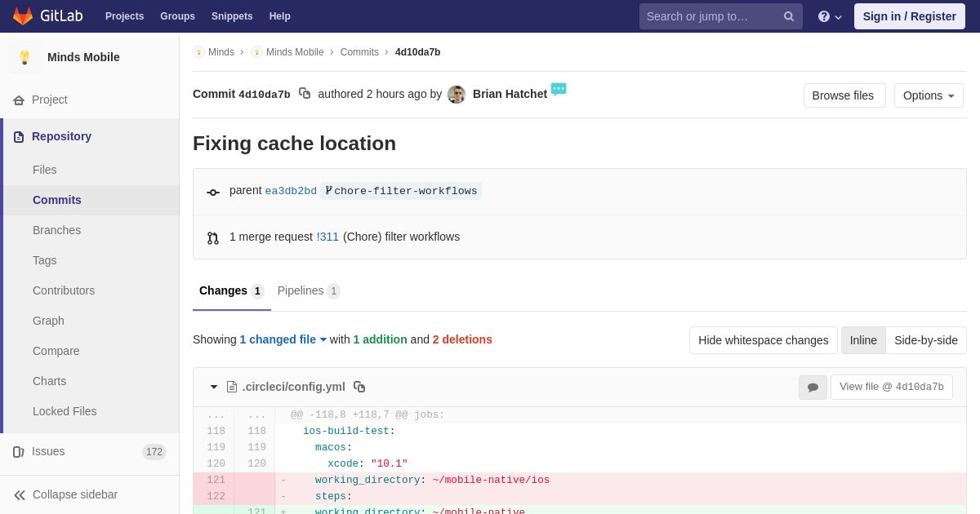Viewport: 980px width, 514px height.
Task: Switch the diff to Inline view
Action: coord(863,340)
